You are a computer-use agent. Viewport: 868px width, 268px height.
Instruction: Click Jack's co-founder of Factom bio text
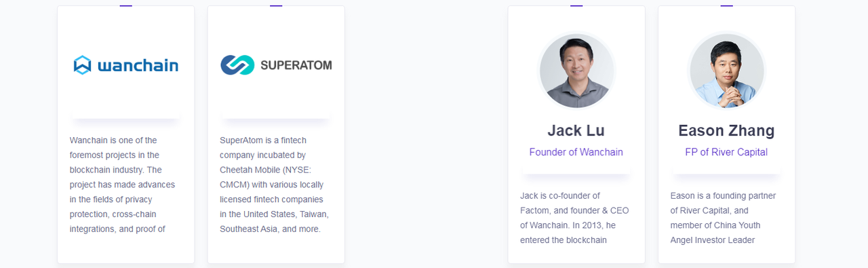575,218
